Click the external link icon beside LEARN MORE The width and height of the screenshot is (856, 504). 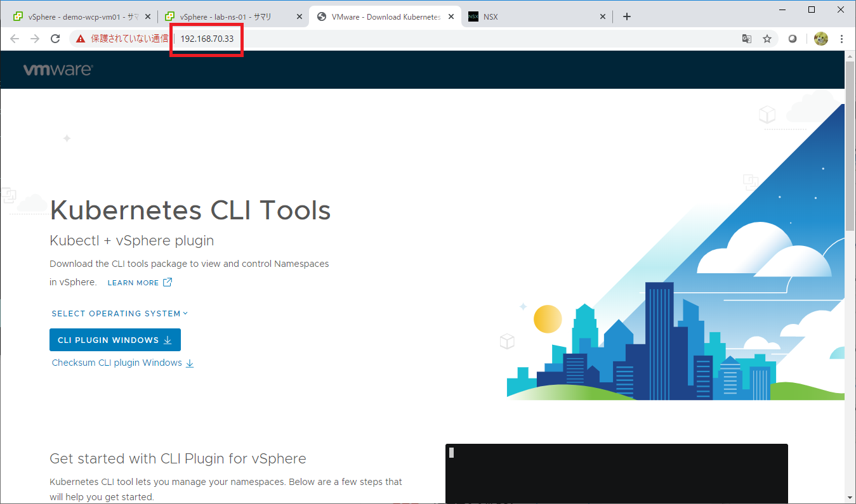pos(168,282)
